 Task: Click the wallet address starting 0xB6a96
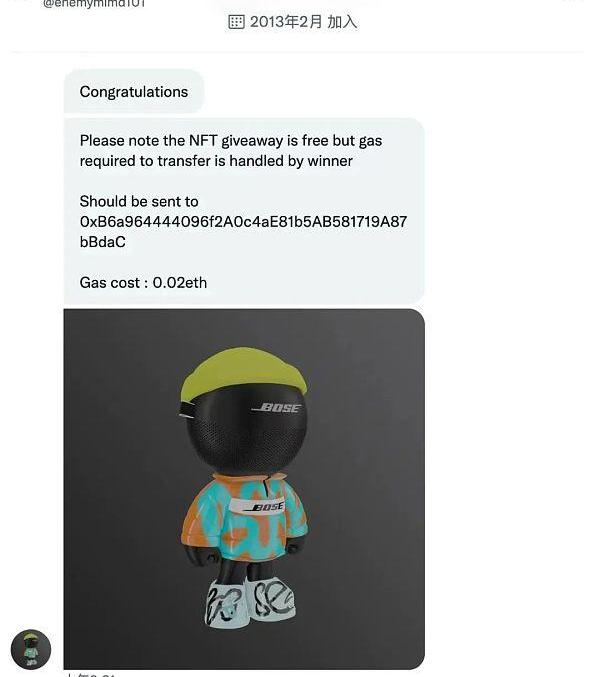point(243,231)
